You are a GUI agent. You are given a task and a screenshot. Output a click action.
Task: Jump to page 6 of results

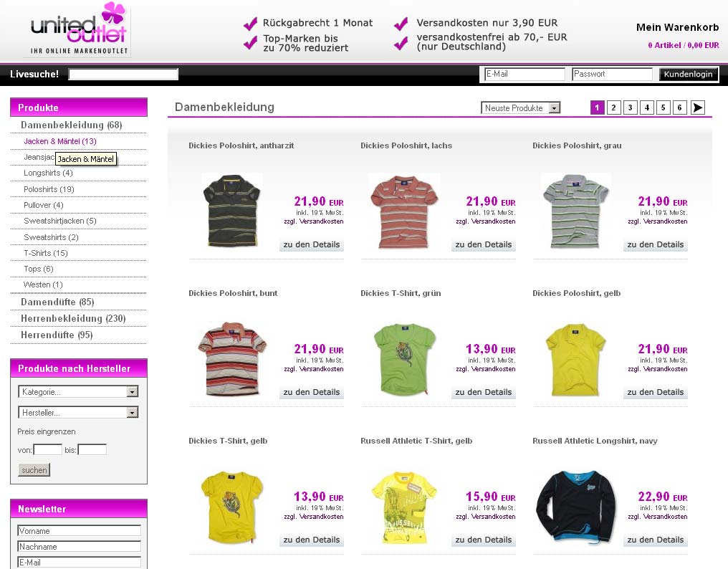point(679,107)
